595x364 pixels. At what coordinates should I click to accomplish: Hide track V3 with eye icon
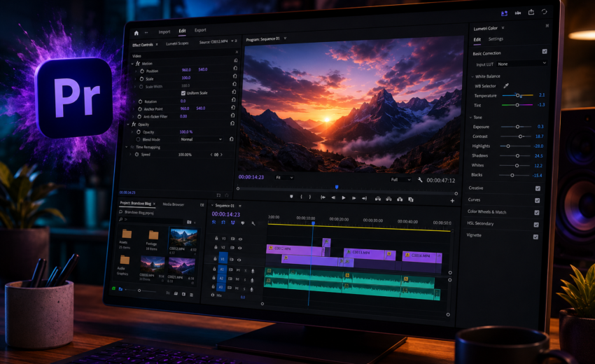coord(240,239)
